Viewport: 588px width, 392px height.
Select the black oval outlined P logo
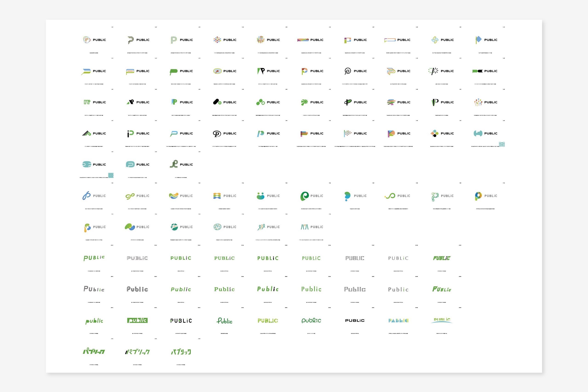[x=217, y=134]
